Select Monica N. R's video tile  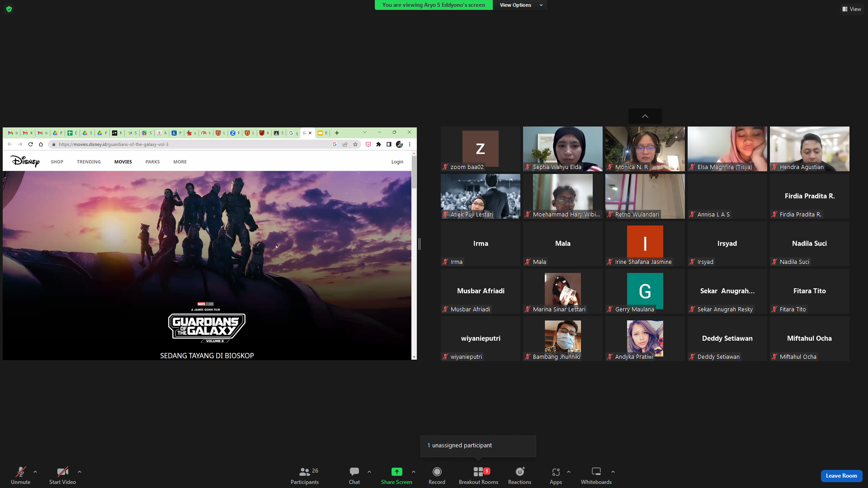coord(645,149)
